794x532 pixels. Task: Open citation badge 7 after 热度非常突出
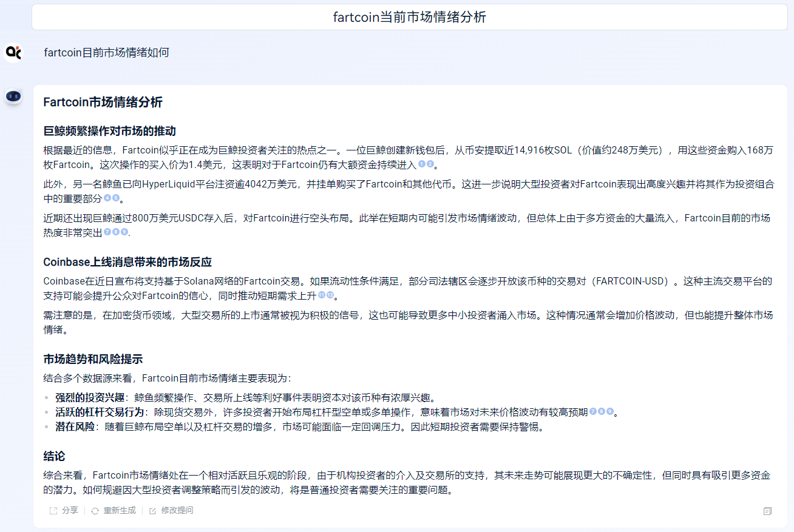pos(107,232)
